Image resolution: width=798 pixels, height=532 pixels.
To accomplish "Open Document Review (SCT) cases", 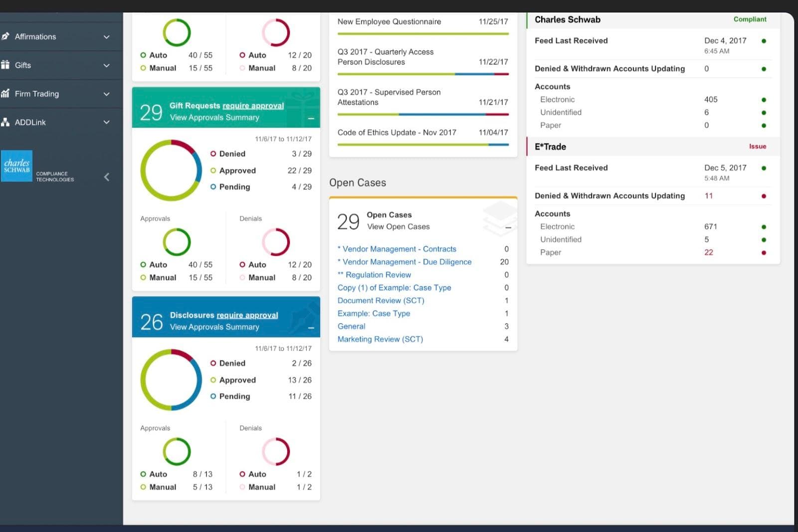I will point(381,301).
